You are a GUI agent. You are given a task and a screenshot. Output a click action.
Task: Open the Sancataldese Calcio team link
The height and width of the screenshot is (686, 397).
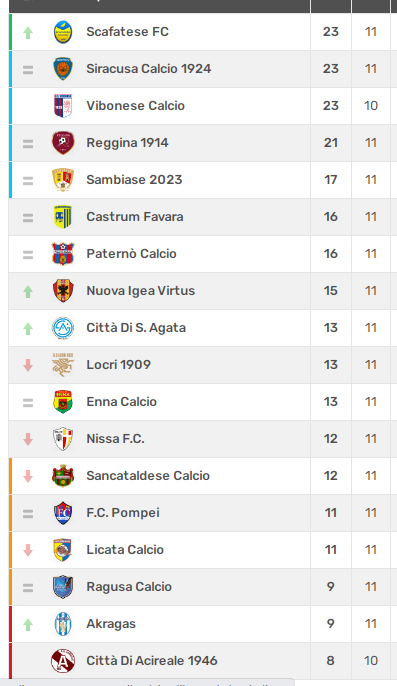(148, 476)
